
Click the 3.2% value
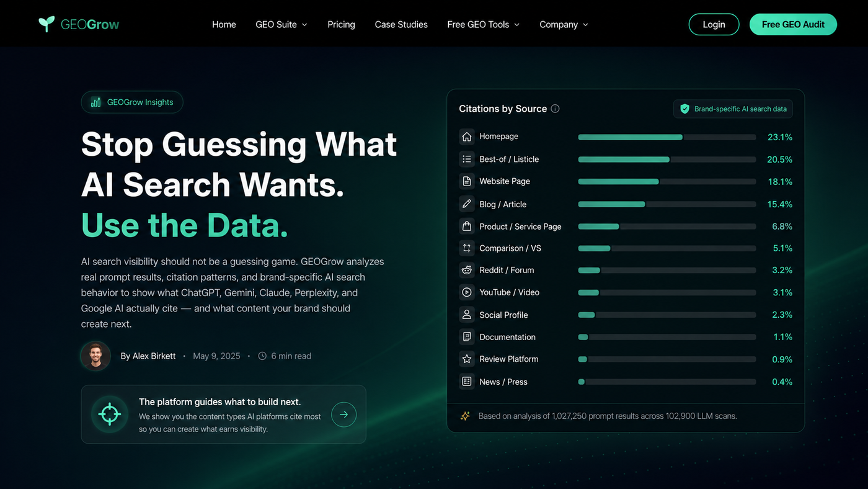tap(782, 271)
